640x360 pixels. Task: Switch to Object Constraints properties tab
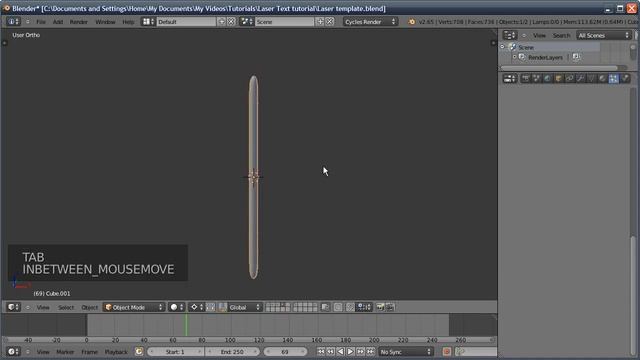click(x=570, y=79)
